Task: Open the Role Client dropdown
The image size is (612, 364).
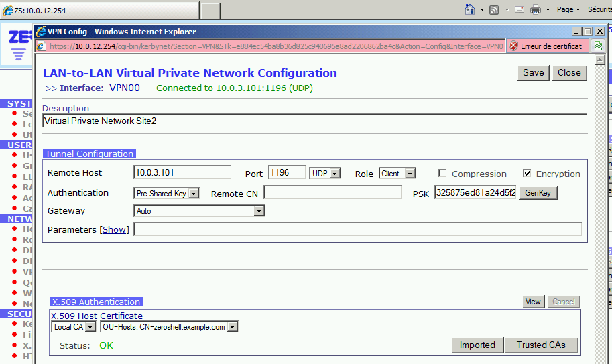Action: (397, 173)
